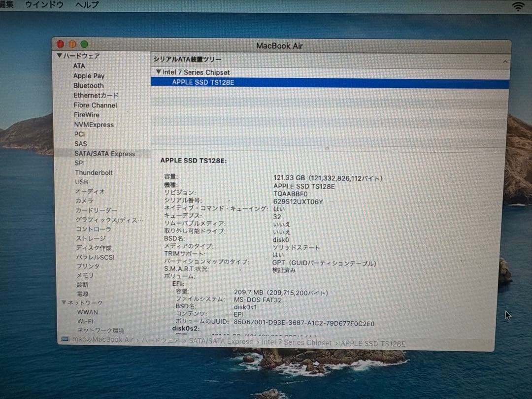
Task: Select 電源 in the sidebar
Action: [x=82, y=294]
